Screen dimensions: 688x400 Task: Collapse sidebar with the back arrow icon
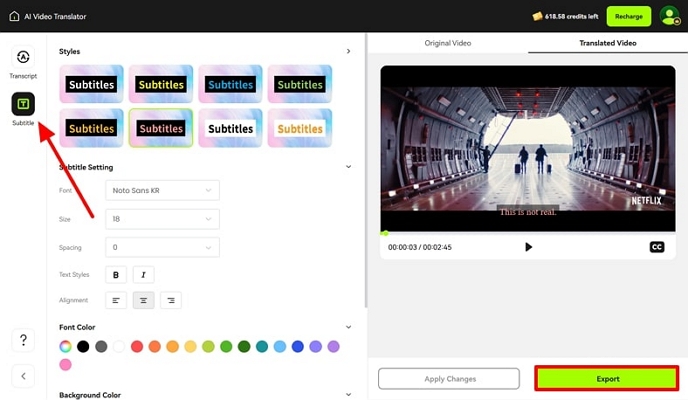(x=23, y=376)
